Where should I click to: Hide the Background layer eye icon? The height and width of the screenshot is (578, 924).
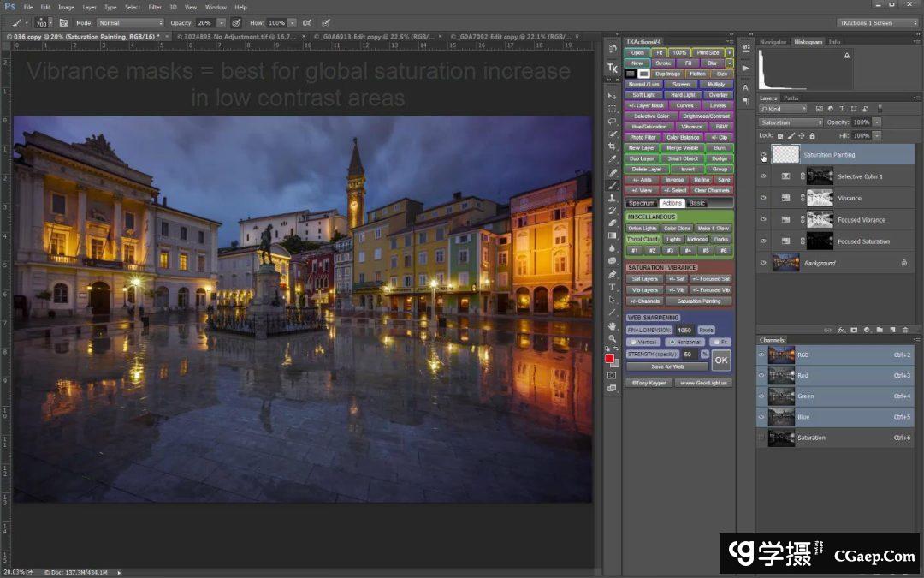pyautogui.click(x=763, y=263)
